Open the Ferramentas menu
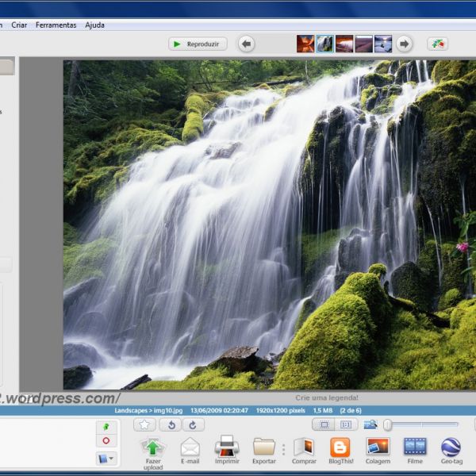The width and height of the screenshot is (476, 476). click(56, 25)
